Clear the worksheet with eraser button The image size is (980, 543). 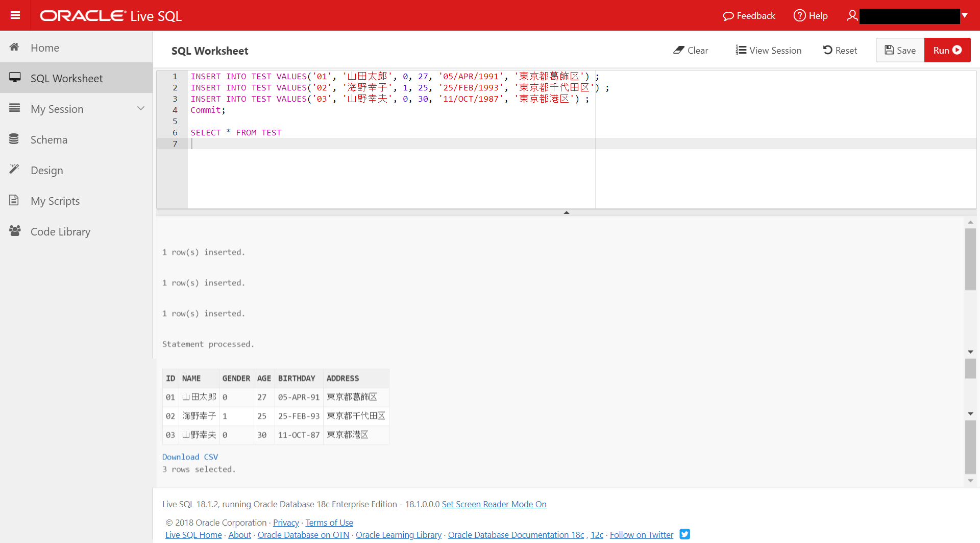coord(691,51)
